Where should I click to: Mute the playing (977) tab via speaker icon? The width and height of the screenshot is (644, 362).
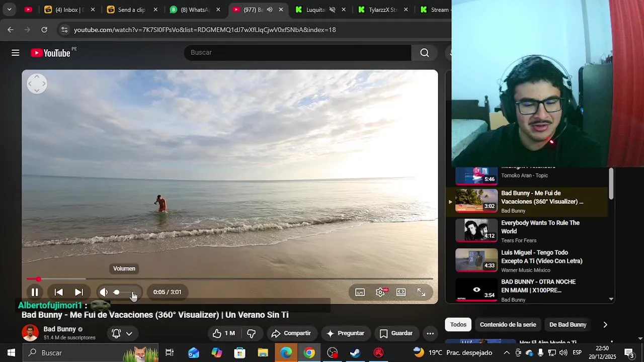[x=270, y=10]
